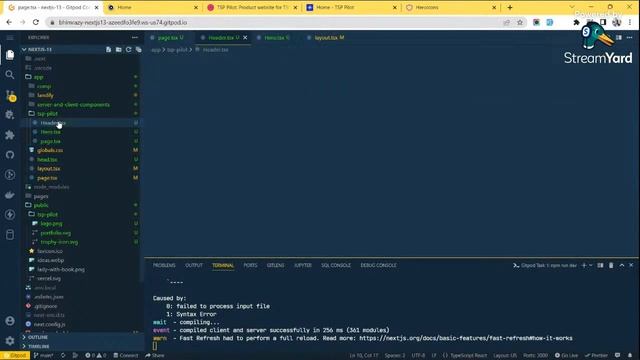Go back in browser history

pyautogui.click(x=9, y=22)
